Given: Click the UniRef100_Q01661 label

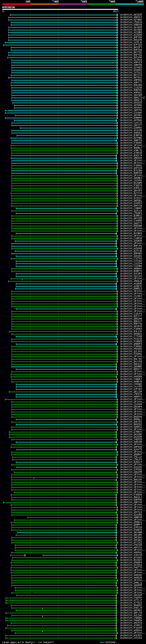Looking at the screenshot, I should coord(131,557).
